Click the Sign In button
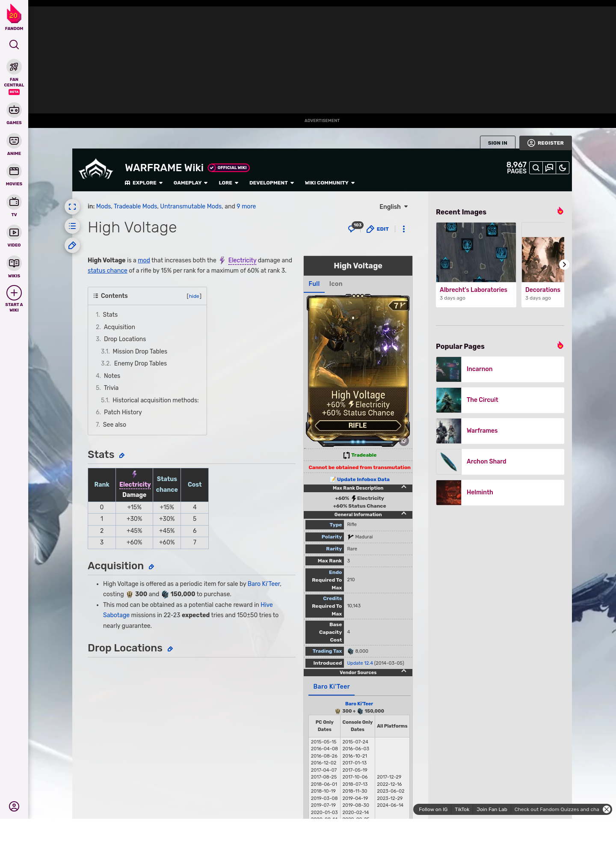616x856 pixels. click(x=498, y=143)
